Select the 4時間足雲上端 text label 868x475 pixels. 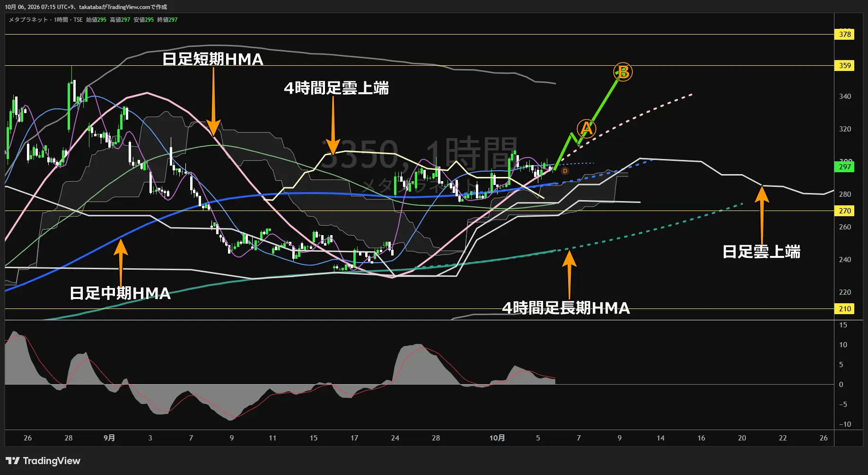336,88
